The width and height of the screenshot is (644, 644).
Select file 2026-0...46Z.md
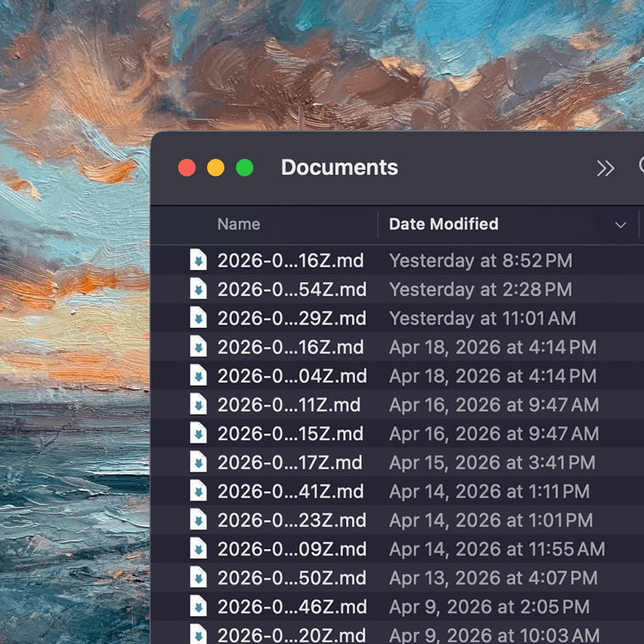tap(292, 607)
